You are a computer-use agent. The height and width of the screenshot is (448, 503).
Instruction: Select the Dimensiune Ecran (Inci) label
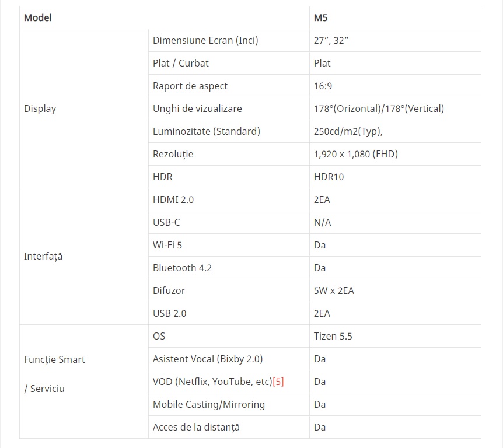tap(205, 40)
